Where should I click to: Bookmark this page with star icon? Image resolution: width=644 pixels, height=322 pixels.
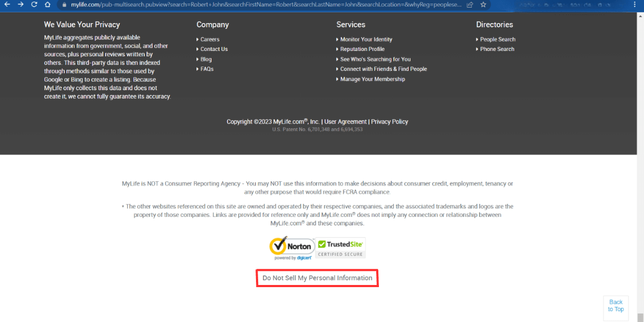point(484,4)
